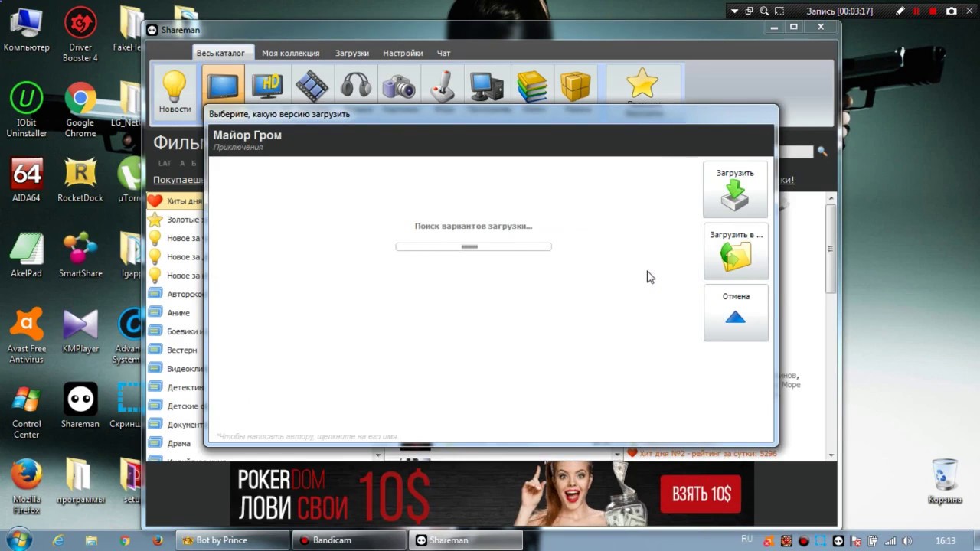Screen dimensions: 980x551
Task: Open the camera pictures category
Action: 399,86
